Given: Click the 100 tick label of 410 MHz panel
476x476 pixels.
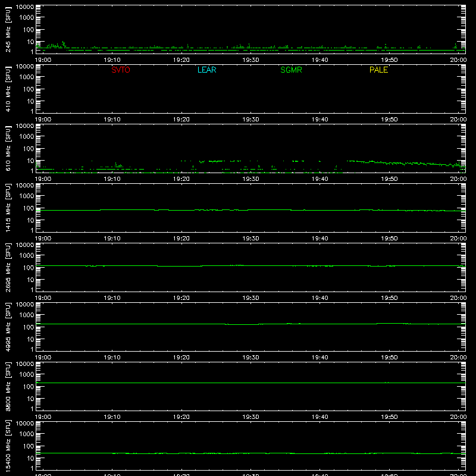Looking at the screenshot, I should [29, 89].
